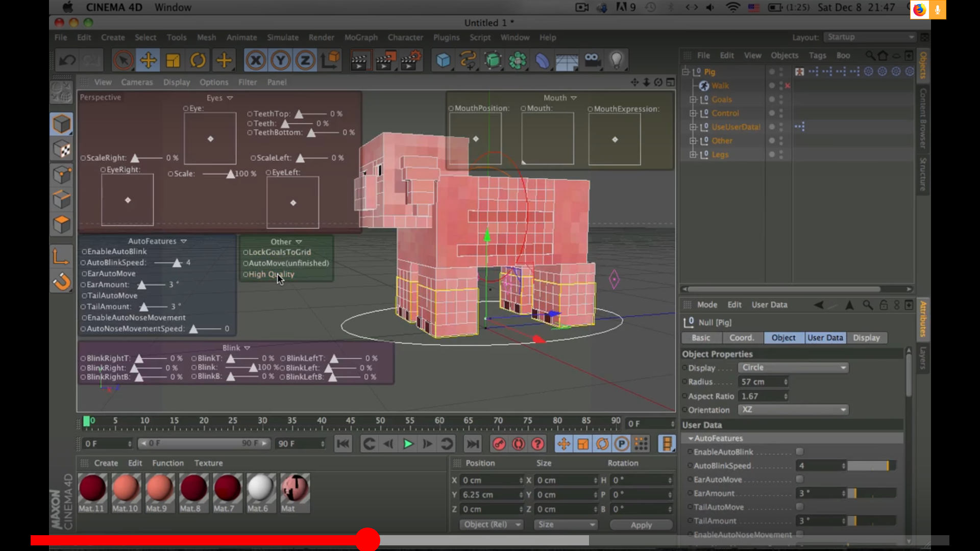The width and height of the screenshot is (980, 551).
Task: Open Render Settings icon
Action: [411, 60]
